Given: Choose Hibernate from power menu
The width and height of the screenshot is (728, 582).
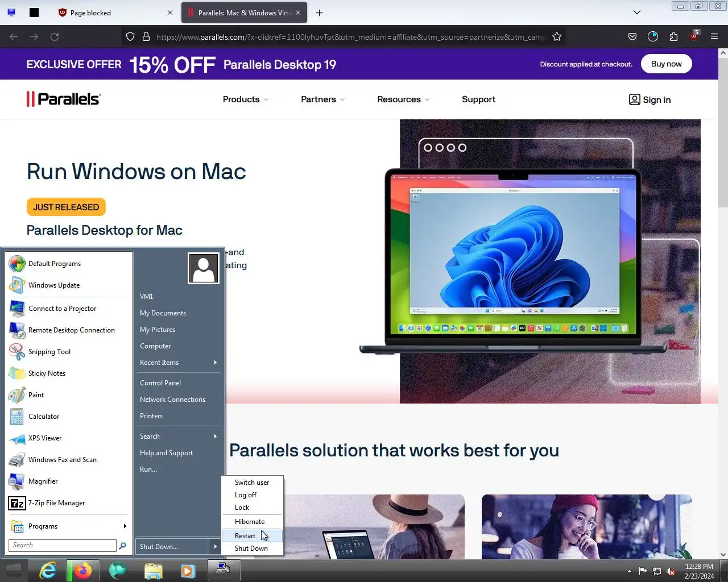Looking at the screenshot, I should click(252, 522).
